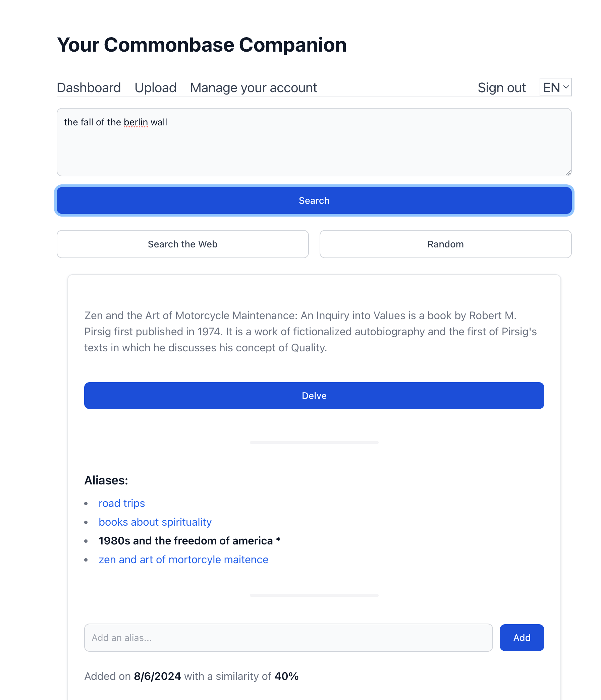Follow the "books about spirituality" alias
Image resolution: width=601 pixels, height=700 pixels.
155,522
